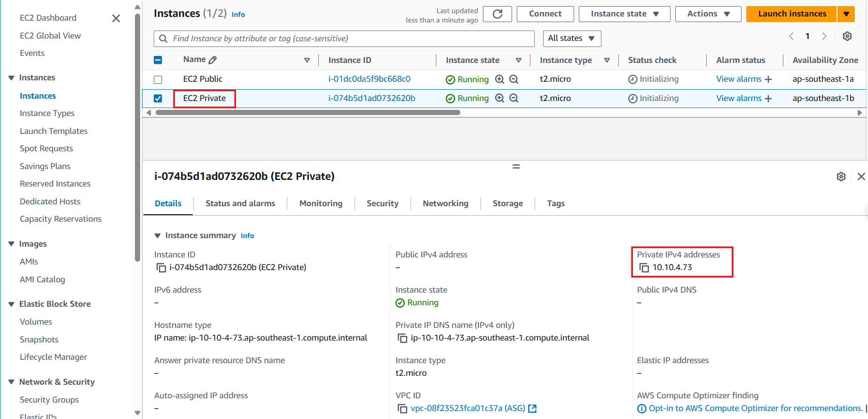
Task: Refresh the instances list
Action: pos(497,14)
